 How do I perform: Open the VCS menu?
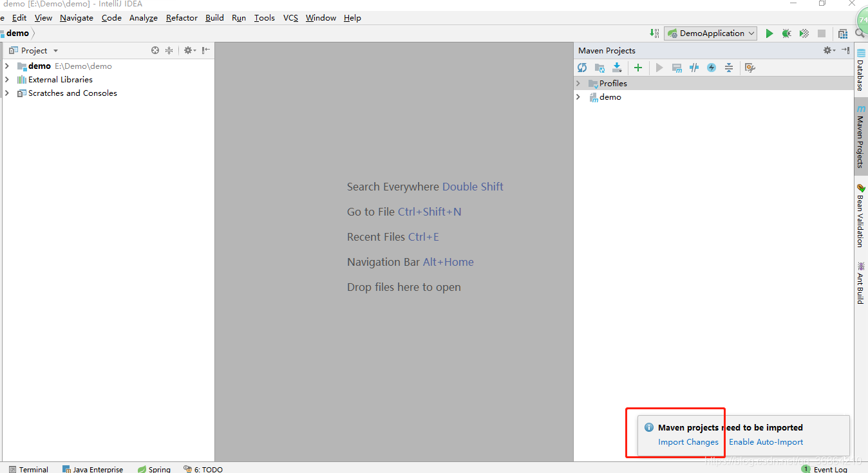(x=291, y=17)
